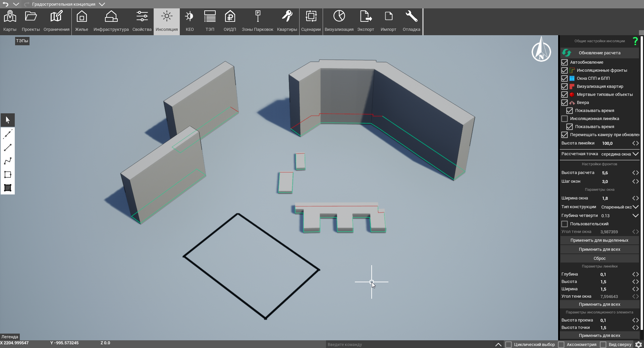The width and height of the screenshot is (644, 348).
Task: Toggle the Веера checkbox
Action: point(565,103)
